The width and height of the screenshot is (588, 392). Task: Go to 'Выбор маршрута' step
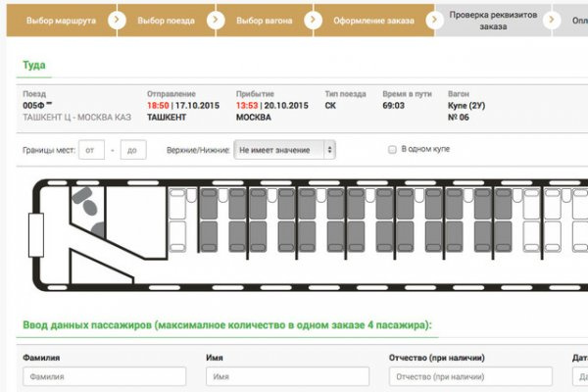[61, 20]
